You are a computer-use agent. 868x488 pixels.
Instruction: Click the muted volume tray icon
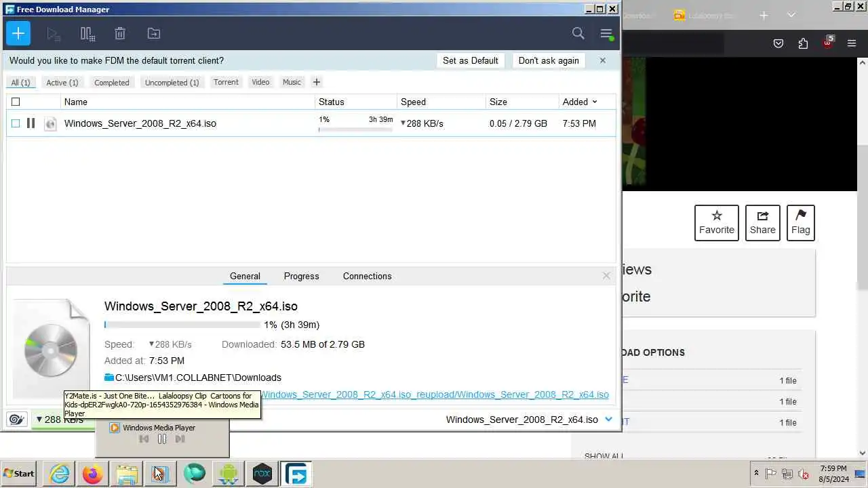click(x=804, y=474)
